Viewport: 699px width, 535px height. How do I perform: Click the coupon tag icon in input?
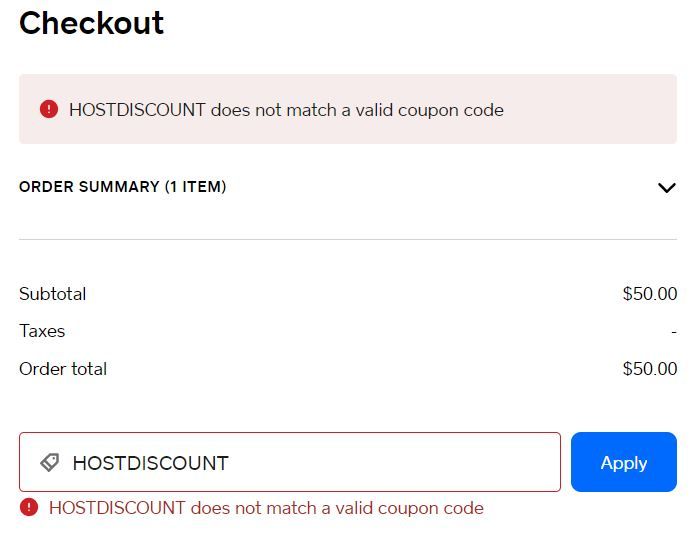(x=50, y=462)
